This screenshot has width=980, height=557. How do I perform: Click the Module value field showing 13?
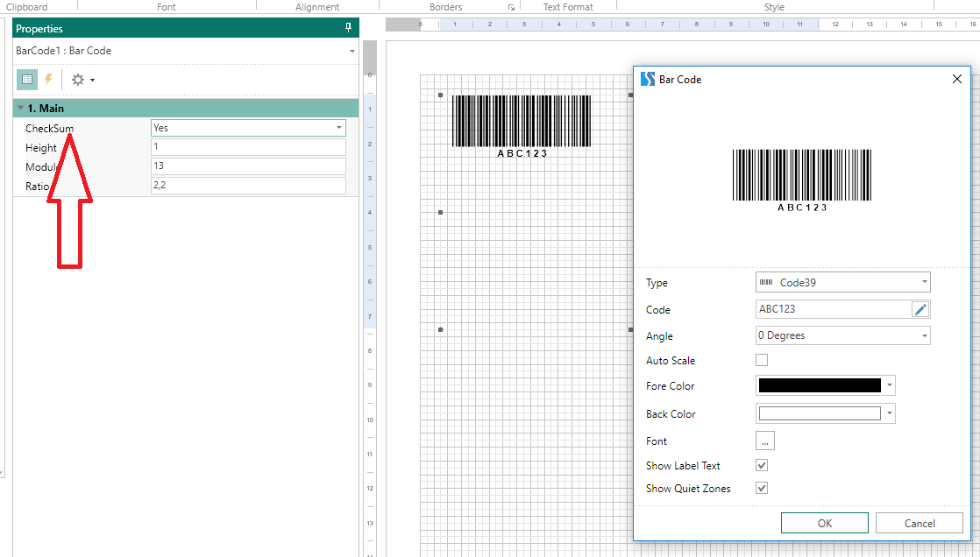coord(248,166)
